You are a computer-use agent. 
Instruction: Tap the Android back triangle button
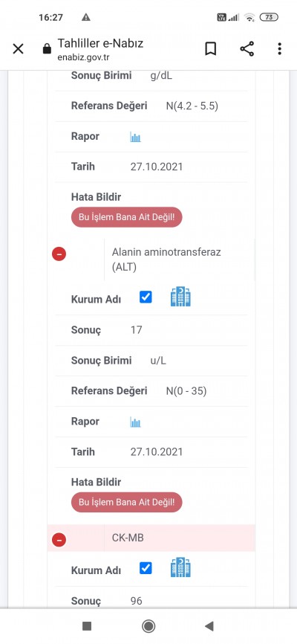pyautogui.click(x=209, y=626)
